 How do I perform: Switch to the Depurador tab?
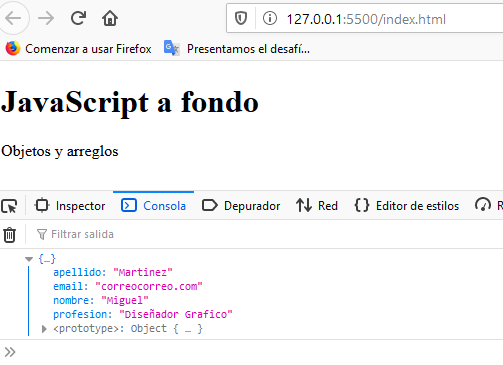(241, 206)
